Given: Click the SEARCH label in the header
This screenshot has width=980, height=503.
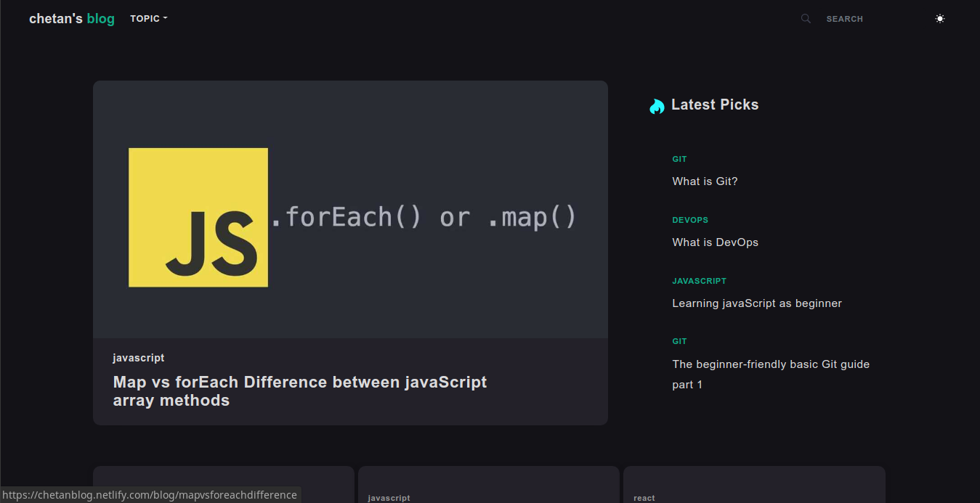Looking at the screenshot, I should [844, 18].
